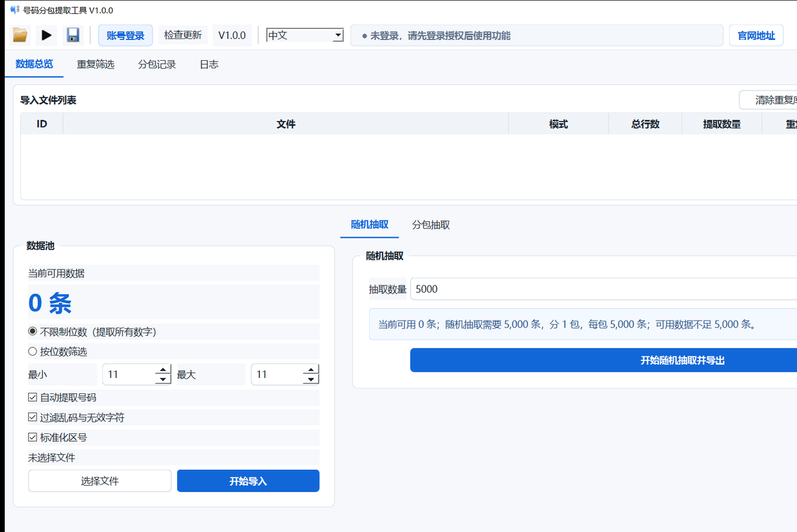The height and width of the screenshot is (532, 797).
Task: Click the 模式 column header
Action: pos(558,124)
